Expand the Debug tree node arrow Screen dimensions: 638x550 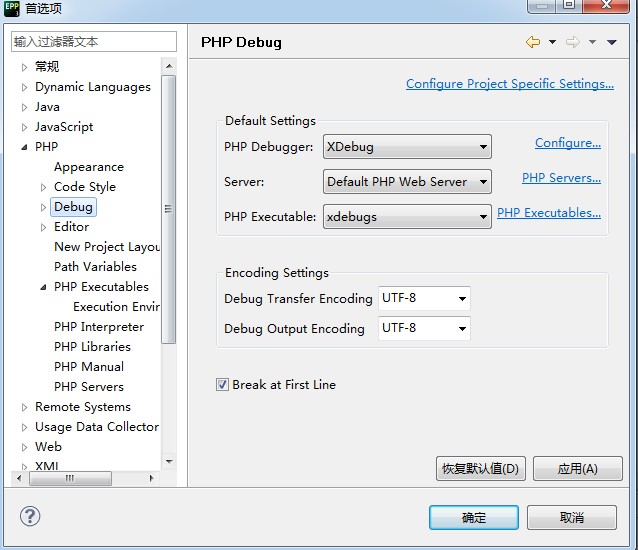(43, 207)
